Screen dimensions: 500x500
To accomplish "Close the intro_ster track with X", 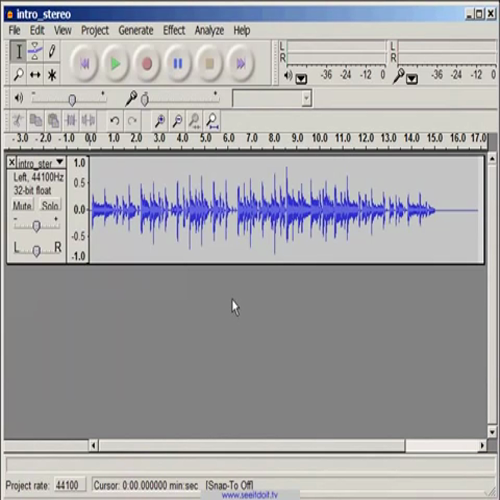I will click(x=12, y=162).
